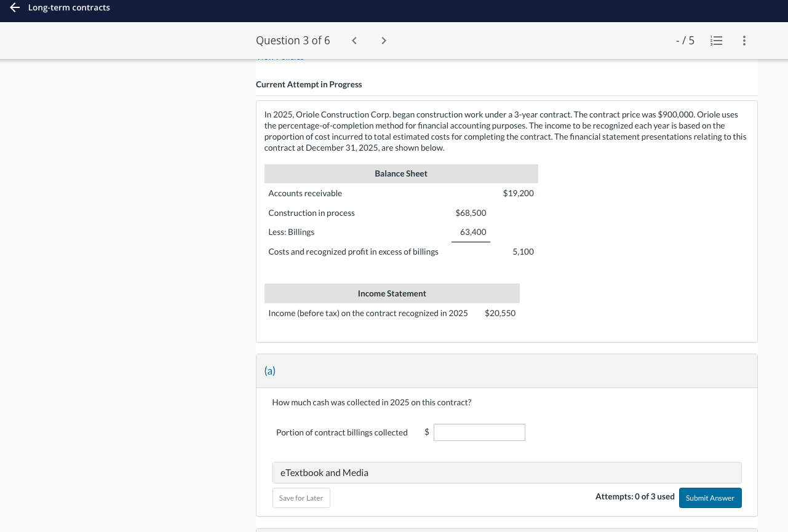The width and height of the screenshot is (788, 532).
Task: Click the Long-term contracts title
Action: point(69,7)
